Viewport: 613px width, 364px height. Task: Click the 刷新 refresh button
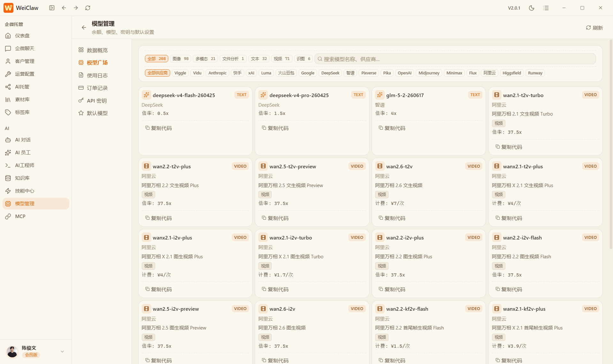(594, 28)
